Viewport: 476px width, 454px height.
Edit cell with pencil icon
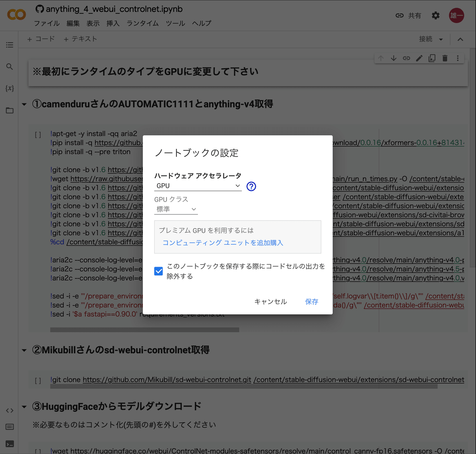(x=419, y=58)
